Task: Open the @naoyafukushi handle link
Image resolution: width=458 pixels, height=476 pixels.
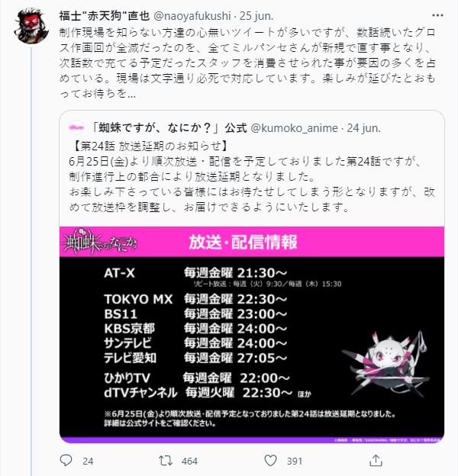Action: pyautogui.click(x=192, y=16)
